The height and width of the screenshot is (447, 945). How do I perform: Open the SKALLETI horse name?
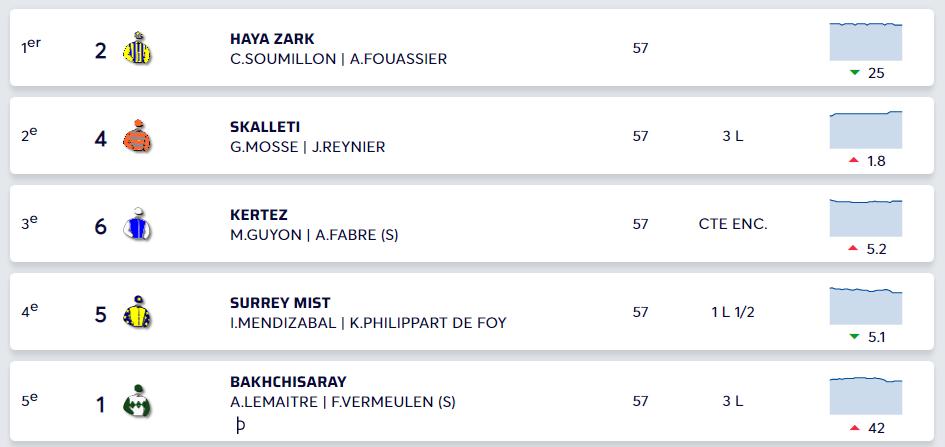coord(265,127)
